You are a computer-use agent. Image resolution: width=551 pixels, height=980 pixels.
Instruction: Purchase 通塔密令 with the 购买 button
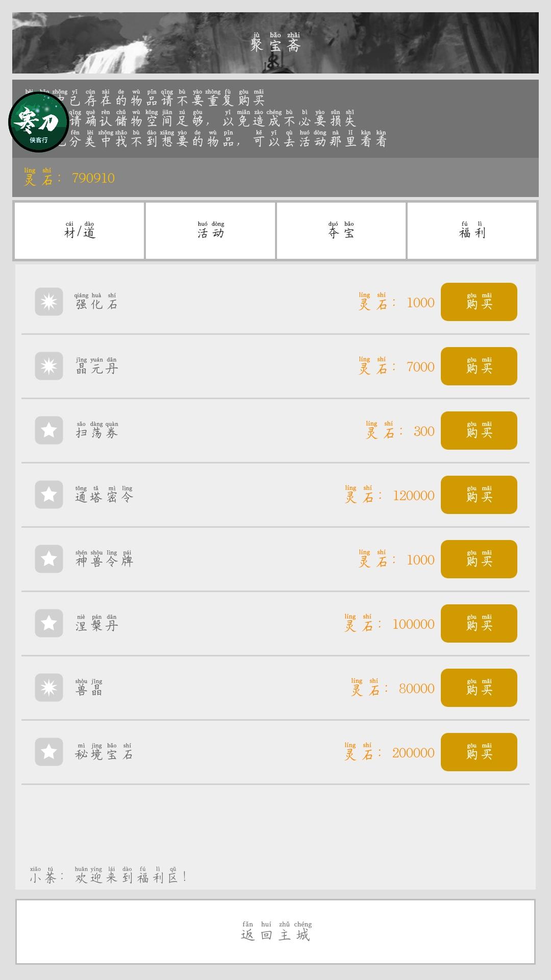coord(479,495)
